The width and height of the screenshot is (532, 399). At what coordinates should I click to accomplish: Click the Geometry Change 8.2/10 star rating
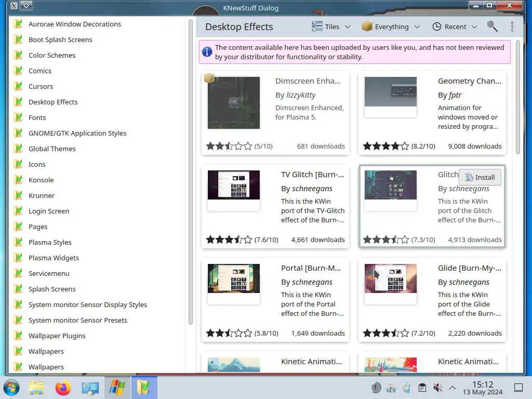[386, 146]
